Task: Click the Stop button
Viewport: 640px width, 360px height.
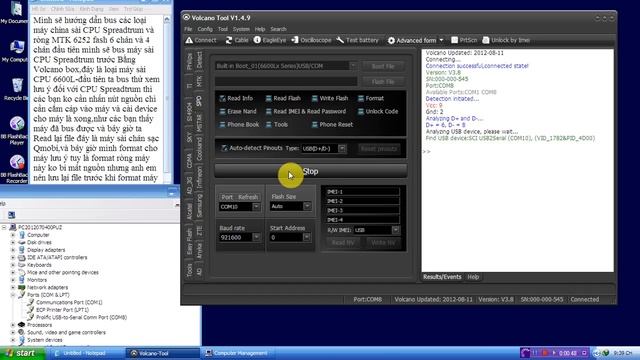Action: tap(311, 171)
